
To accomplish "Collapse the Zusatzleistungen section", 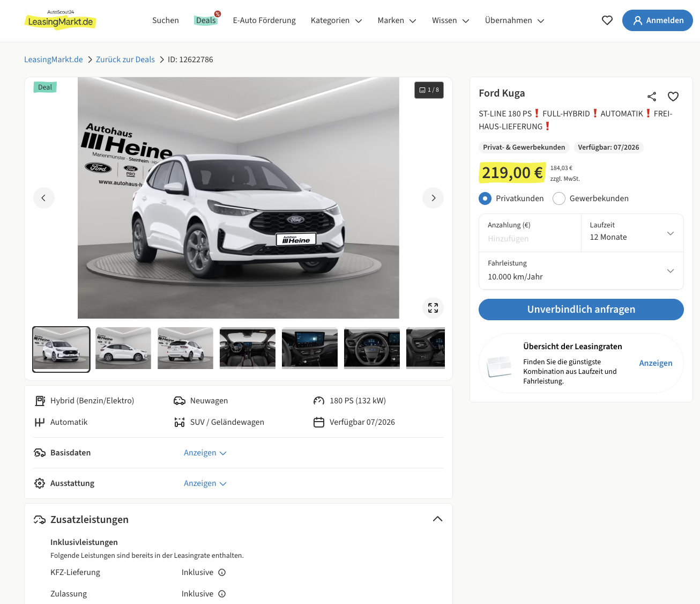I will pos(437,519).
